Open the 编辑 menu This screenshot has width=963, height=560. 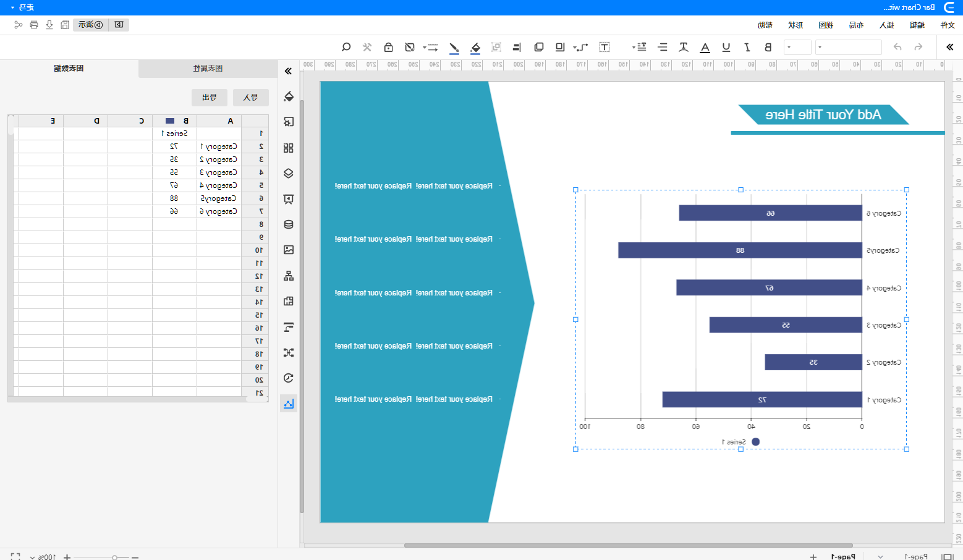pos(917,25)
